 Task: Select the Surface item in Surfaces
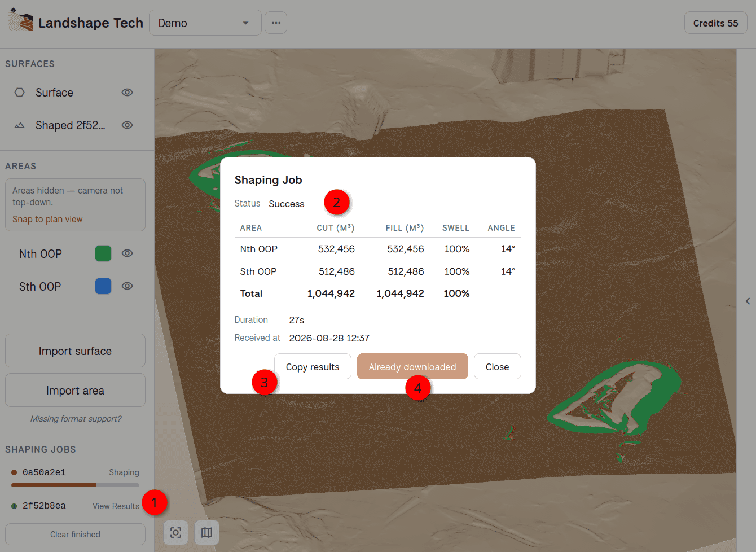pos(54,93)
